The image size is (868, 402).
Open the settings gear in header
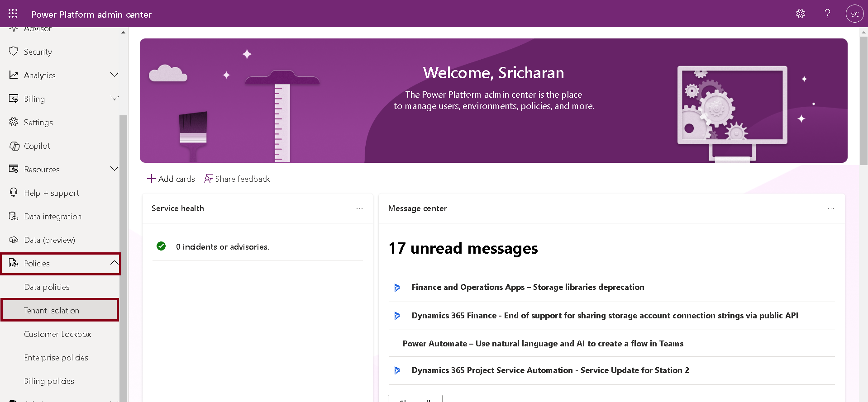[800, 14]
